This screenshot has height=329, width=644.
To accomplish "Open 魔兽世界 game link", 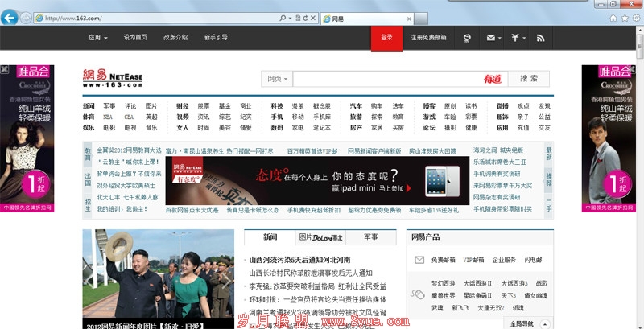I will pyautogui.click(x=444, y=295).
